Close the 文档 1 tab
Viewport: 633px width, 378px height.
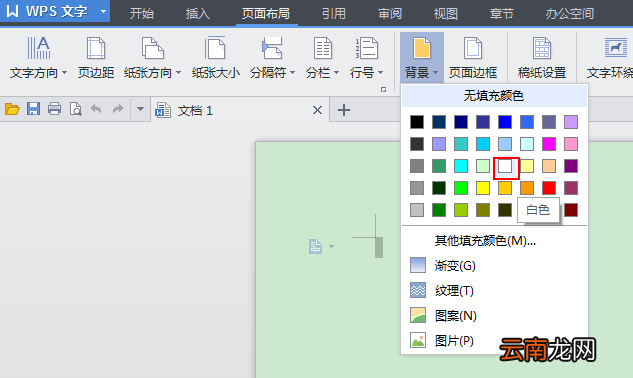pos(318,110)
